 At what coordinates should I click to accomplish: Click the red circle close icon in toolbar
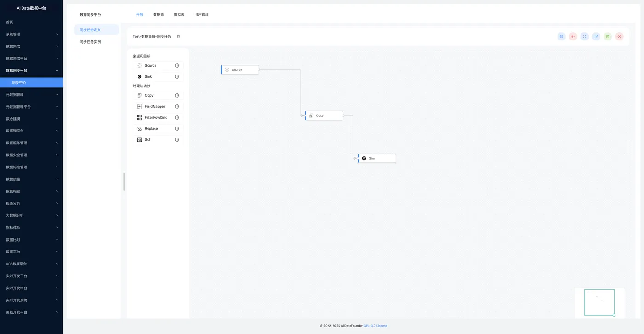point(619,36)
